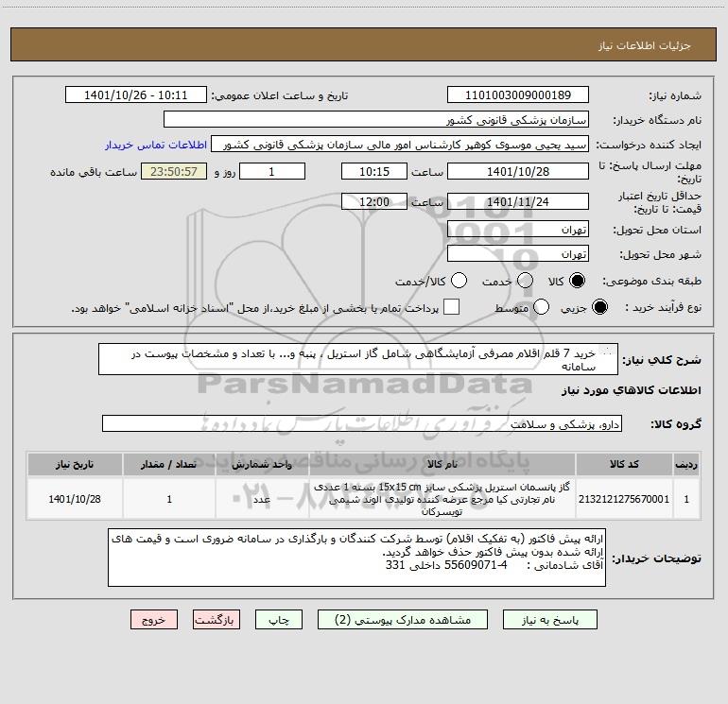
Task: Toggle the اسناد خزانه اسلامی payment checkbox
Action: pos(451,307)
